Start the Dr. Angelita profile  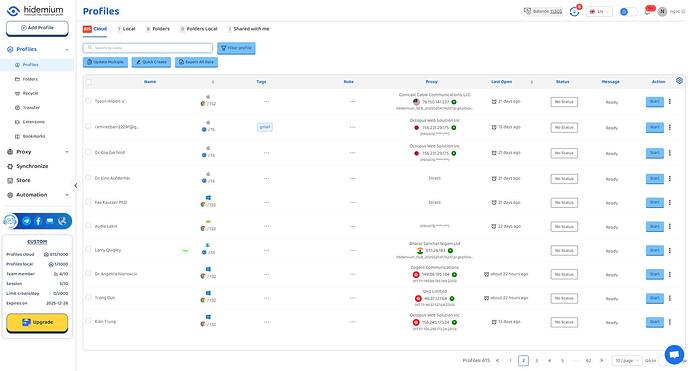655,274
